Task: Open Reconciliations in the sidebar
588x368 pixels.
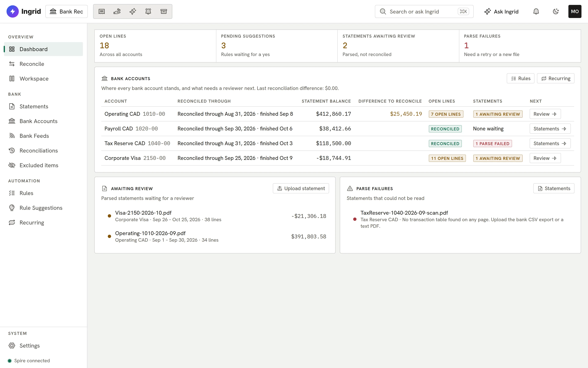Action: tap(43, 150)
